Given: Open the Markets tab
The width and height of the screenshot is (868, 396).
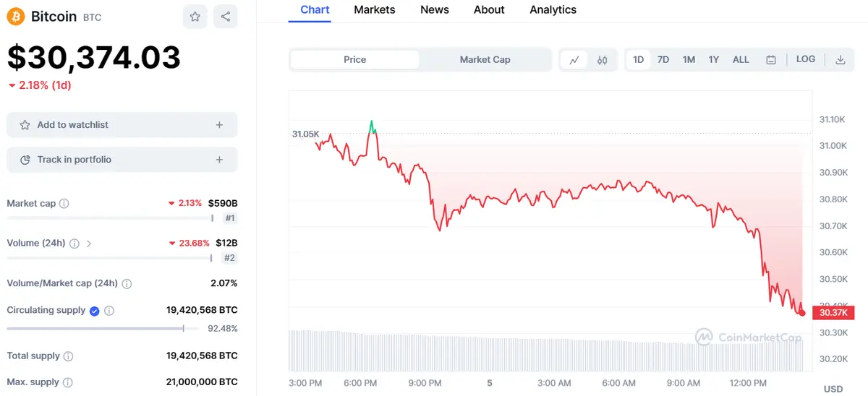Looking at the screenshot, I should point(375,10).
